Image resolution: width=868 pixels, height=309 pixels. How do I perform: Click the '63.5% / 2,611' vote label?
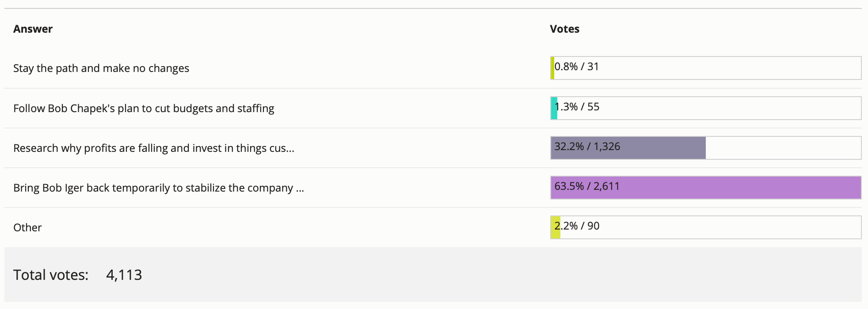click(586, 186)
